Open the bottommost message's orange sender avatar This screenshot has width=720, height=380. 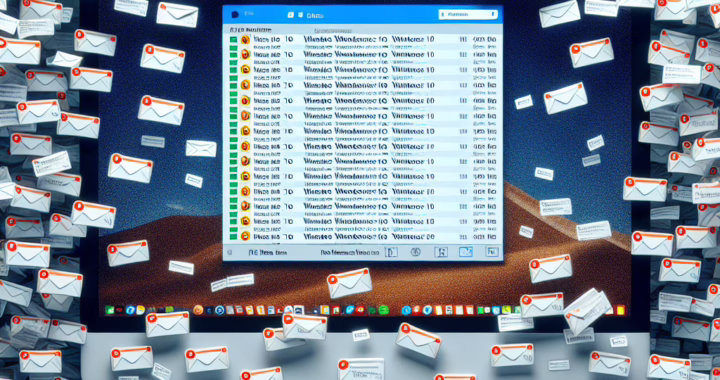click(x=246, y=237)
